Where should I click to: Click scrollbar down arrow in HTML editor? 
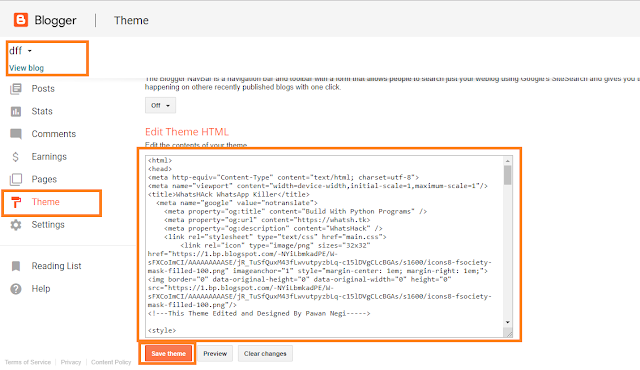(508, 322)
